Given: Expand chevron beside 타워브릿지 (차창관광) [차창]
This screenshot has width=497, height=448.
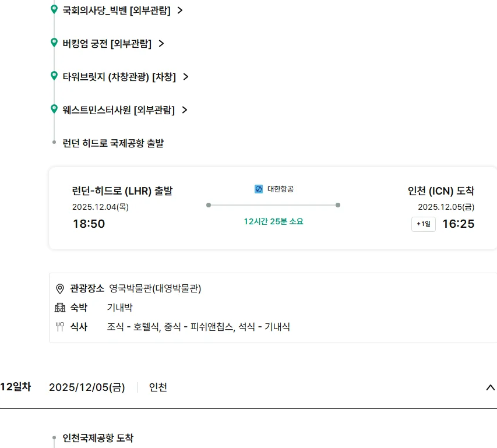Looking at the screenshot, I should (186, 76).
